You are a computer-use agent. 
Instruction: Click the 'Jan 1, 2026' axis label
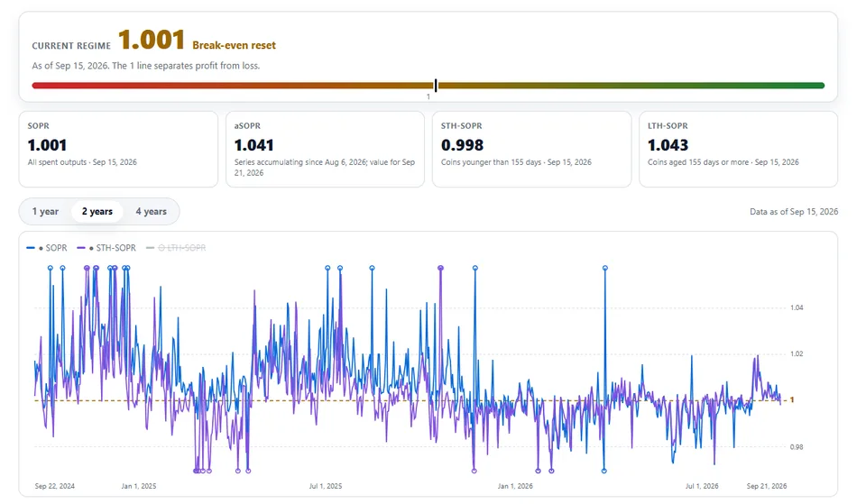515,486
